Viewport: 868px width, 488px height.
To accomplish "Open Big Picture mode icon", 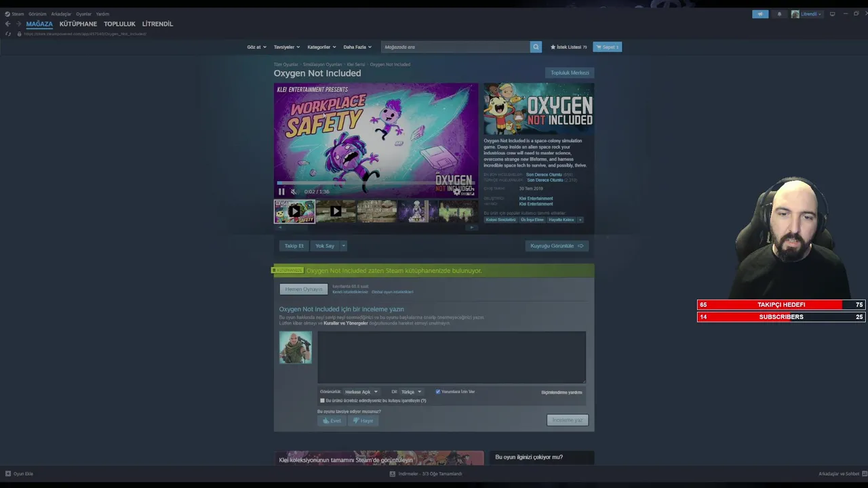I will 833,14.
